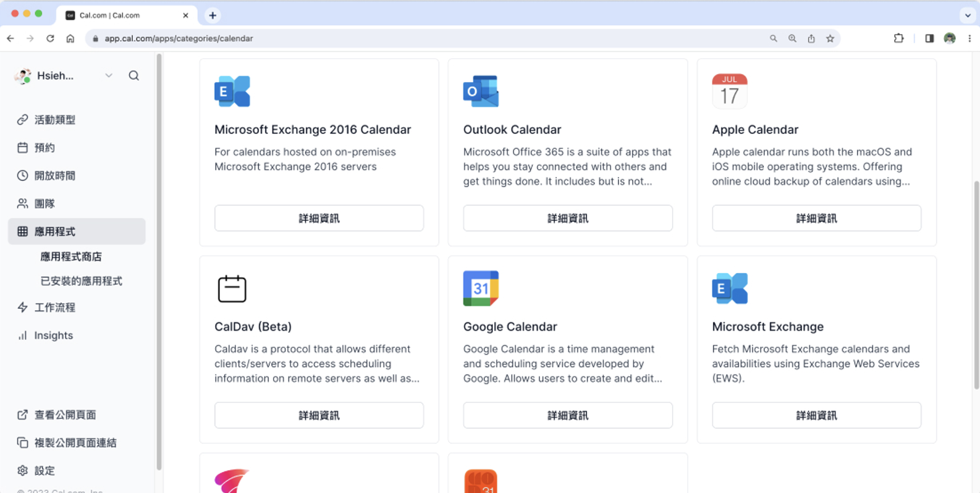Open Insights in sidebar
Image resolution: width=980 pixels, height=493 pixels.
point(77,335)
